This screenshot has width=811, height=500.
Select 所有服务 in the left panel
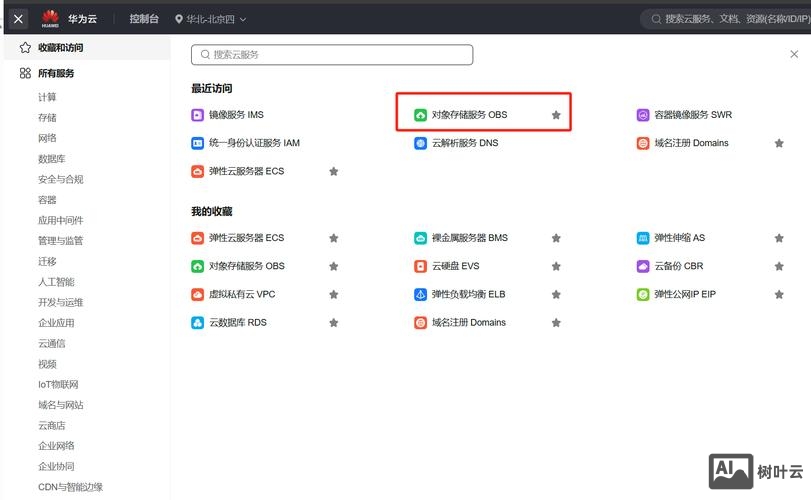point(56,73)
